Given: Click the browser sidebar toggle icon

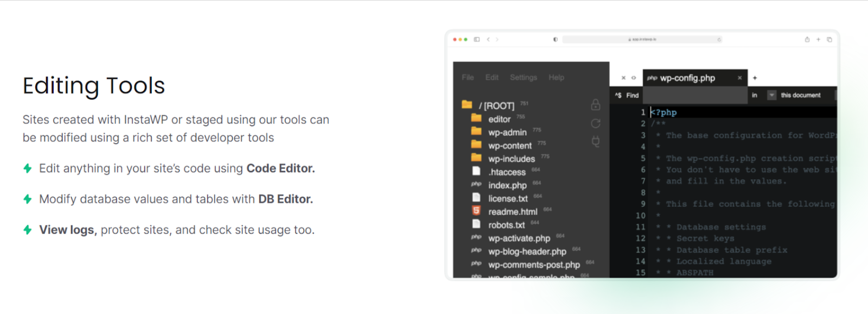Looking at the screenshot, I should [477, 39].
